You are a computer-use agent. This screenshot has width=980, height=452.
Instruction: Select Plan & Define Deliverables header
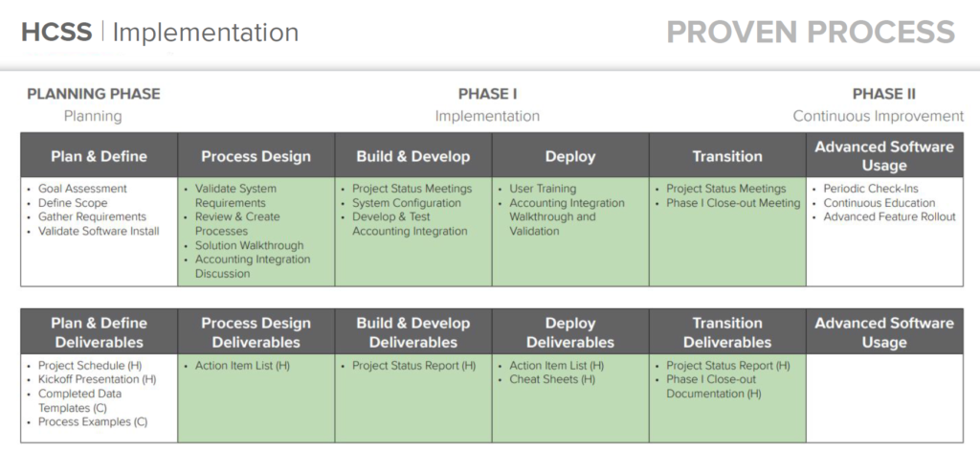click(99, 332)
